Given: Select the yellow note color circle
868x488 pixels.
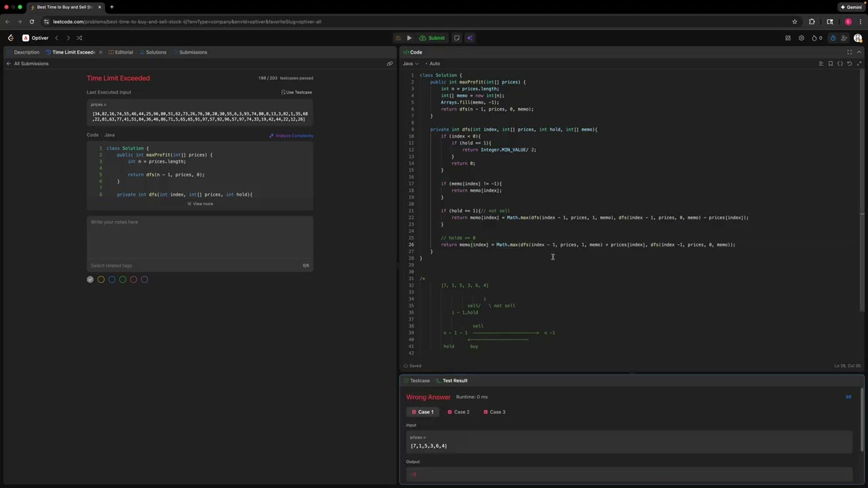Looking at the screenshot, I should (x=101, y=279).
